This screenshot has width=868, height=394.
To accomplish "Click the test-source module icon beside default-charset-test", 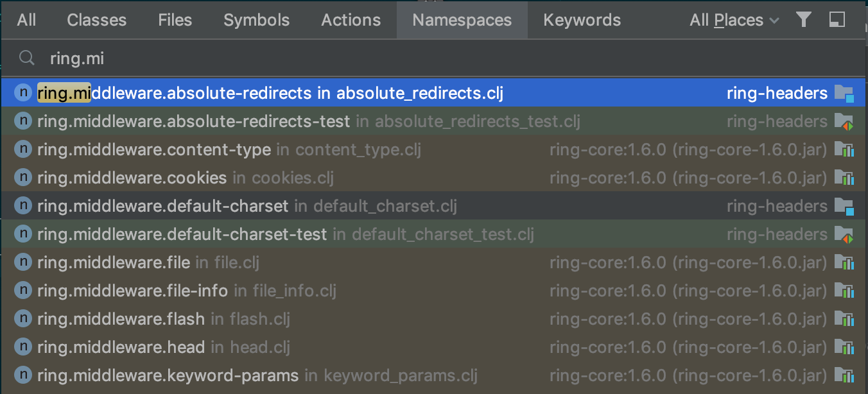I will click(x=847, y=234).
